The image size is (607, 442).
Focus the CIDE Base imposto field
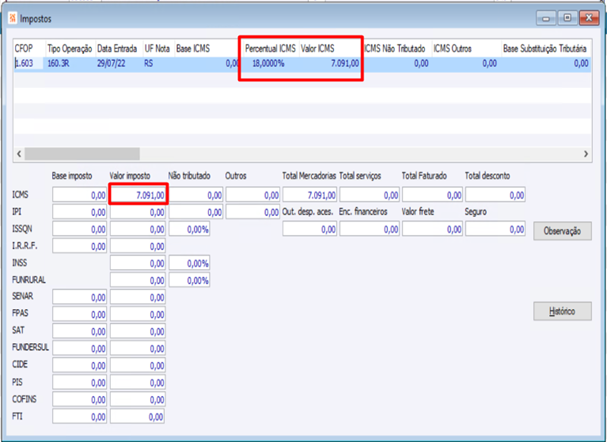coord(79,365)
